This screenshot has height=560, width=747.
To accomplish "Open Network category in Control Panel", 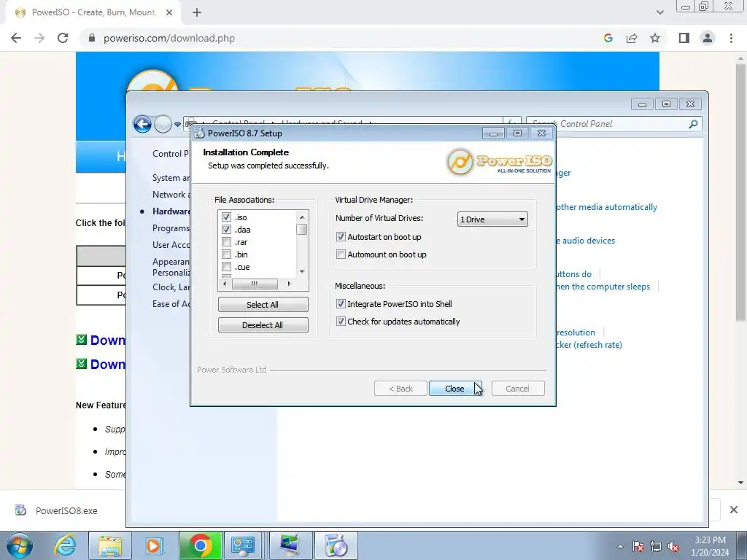I will pyautogui.click(x=171, y=194).
